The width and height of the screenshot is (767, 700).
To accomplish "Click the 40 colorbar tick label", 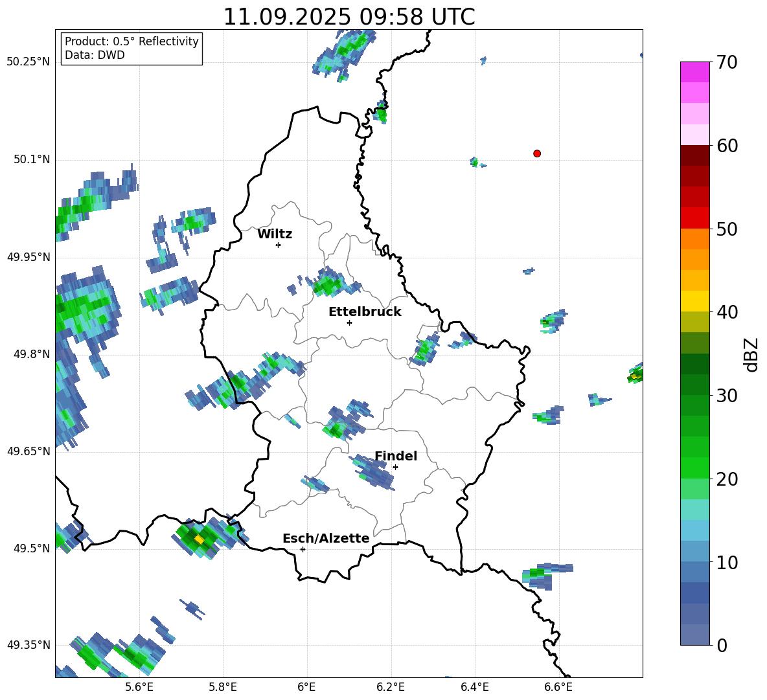I will (727, 312).
